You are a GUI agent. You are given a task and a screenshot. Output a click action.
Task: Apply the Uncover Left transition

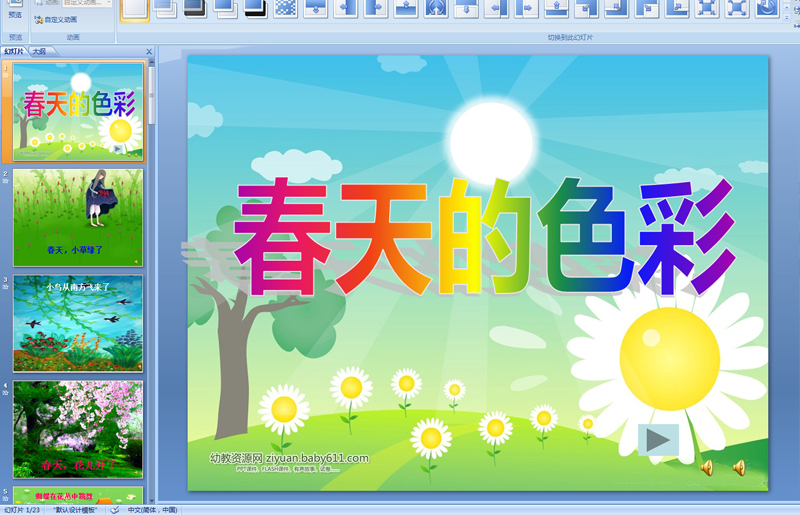pyautogui.click(x=496, y=9)
